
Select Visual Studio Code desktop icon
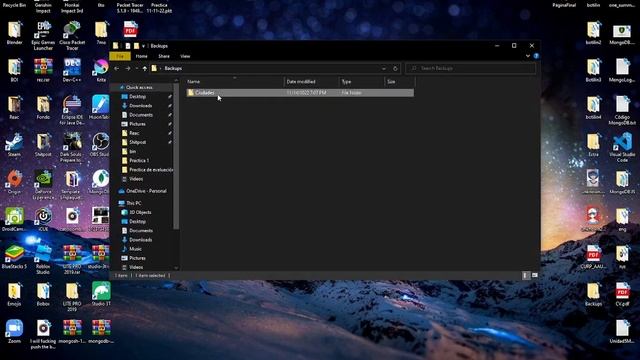point(622,148)
